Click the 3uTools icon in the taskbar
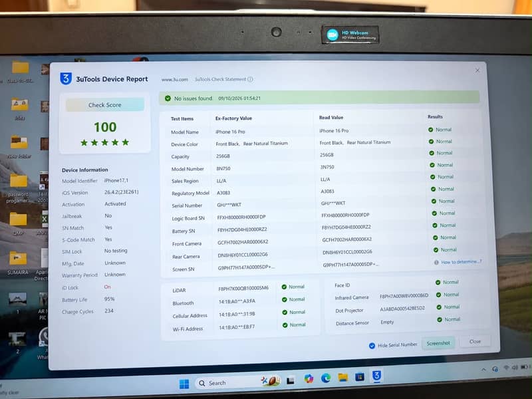Image resolution: width=532 pixels, height=399 pixels. (376, 376)
